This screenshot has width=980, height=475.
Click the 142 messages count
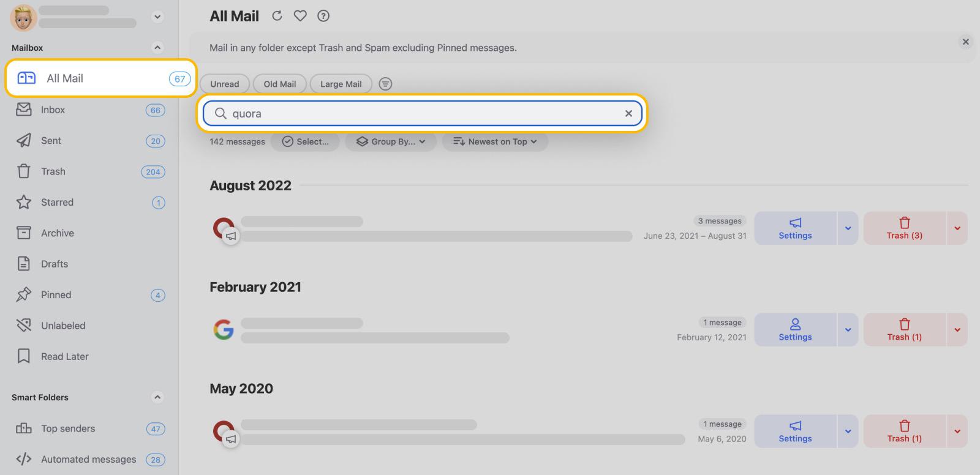click(x=237, y=141)
